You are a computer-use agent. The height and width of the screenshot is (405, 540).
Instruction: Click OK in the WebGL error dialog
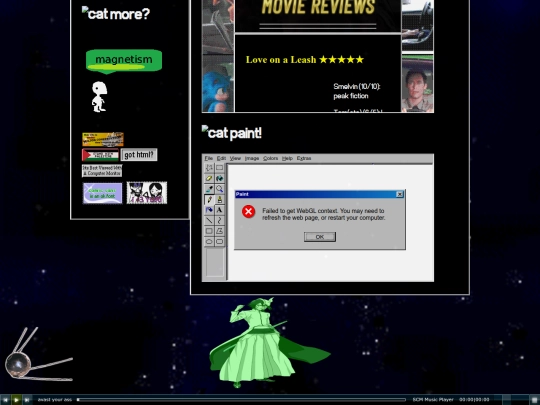coord(320,237)
